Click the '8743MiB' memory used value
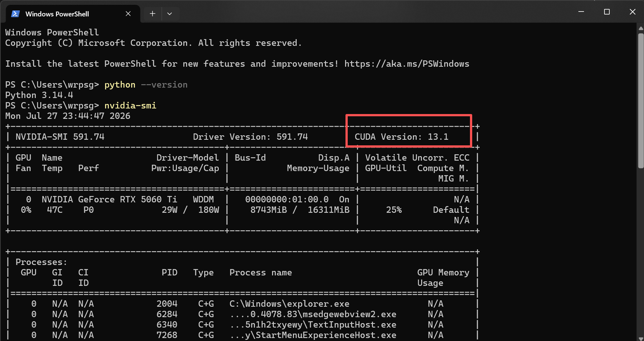Screen dimensions: 644x341 [x=268, y=210]
